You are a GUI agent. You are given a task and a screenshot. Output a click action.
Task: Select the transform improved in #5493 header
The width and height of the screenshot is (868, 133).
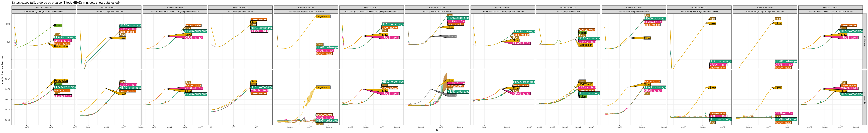[633, 12]
